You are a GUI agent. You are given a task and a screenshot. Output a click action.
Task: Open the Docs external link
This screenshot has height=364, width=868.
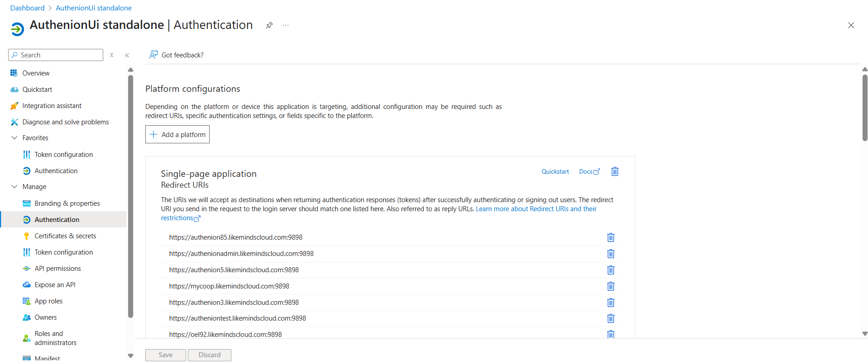(590, 172)
